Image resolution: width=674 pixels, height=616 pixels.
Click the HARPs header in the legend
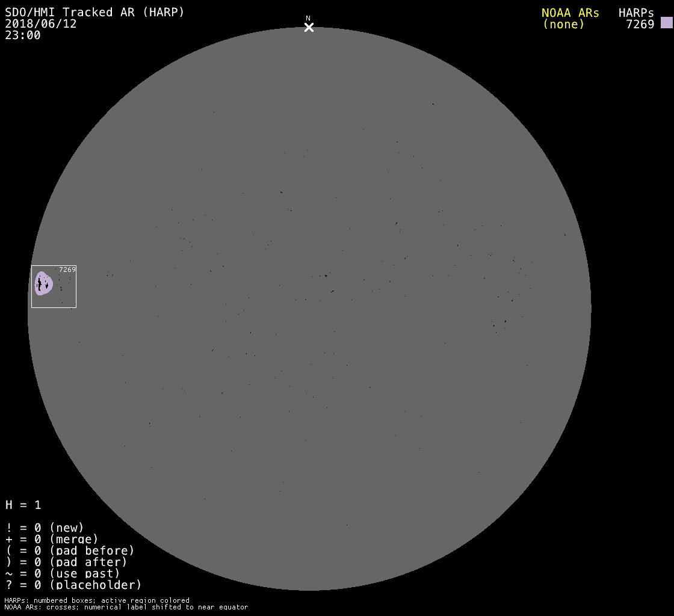[x=636, y=13]
